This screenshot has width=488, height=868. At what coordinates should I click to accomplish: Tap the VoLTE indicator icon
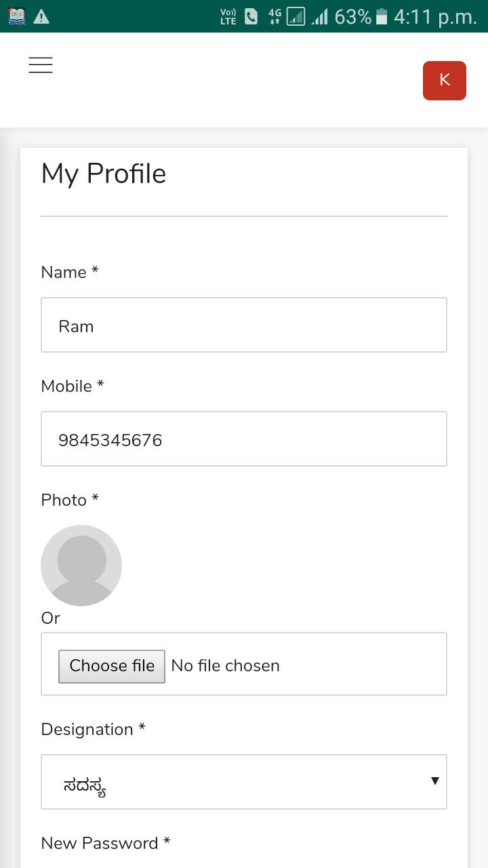[x=228, y=17]
